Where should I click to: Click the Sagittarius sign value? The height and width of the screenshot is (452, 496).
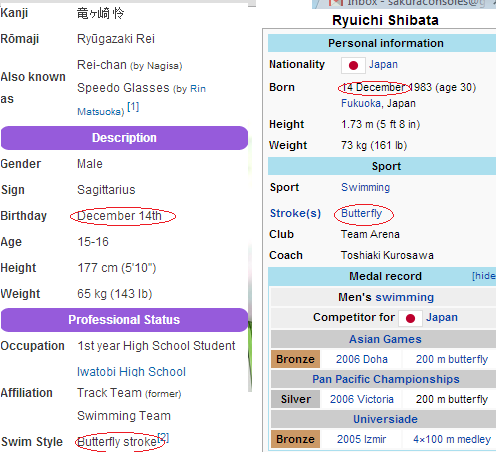coord(106,190)
